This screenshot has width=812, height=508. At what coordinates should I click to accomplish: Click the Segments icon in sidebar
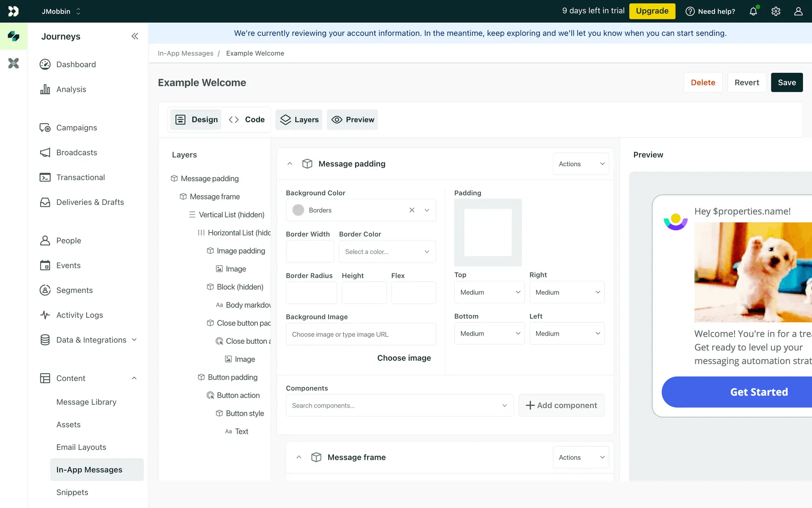click(45, 290)
